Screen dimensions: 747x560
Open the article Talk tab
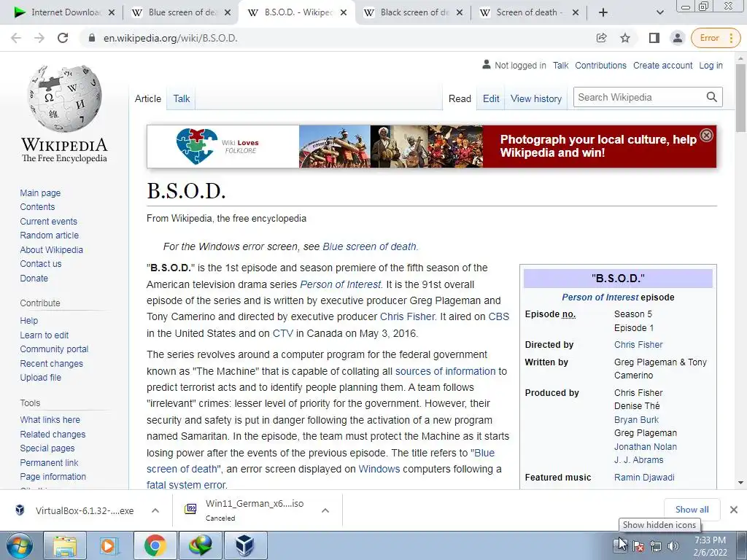coord(182,98)
